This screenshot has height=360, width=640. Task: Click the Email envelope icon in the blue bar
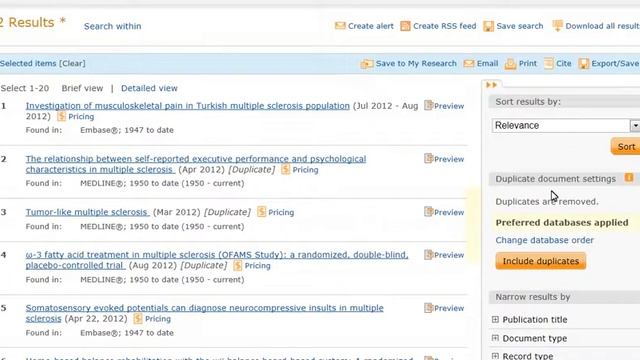[x=469, y=63]
